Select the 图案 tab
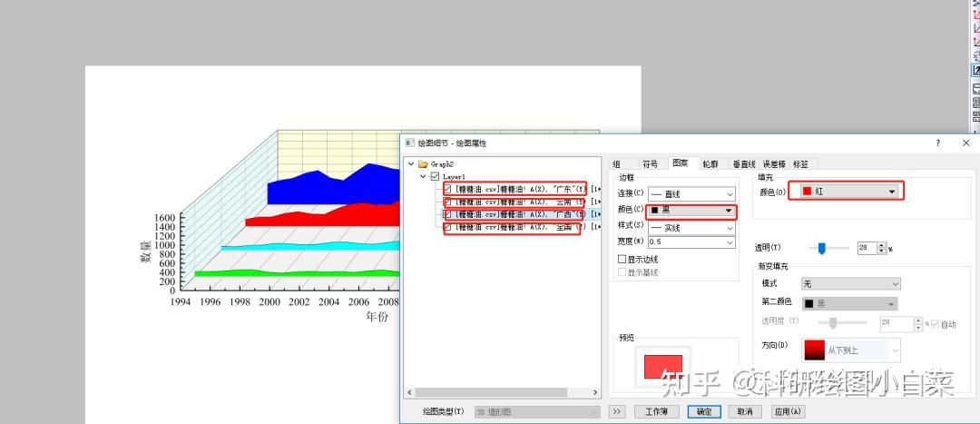The height and width of the screenshot is (424, 980). [x=680, y=163]
